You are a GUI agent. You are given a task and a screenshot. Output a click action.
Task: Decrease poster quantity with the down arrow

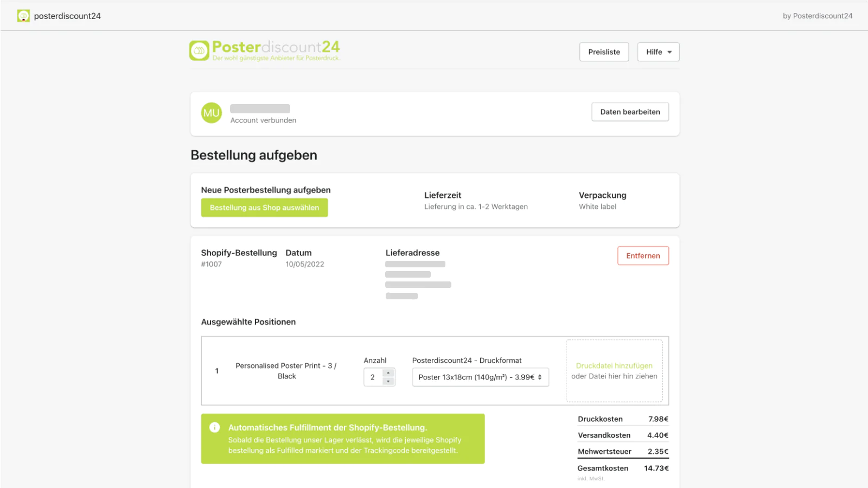388,382
